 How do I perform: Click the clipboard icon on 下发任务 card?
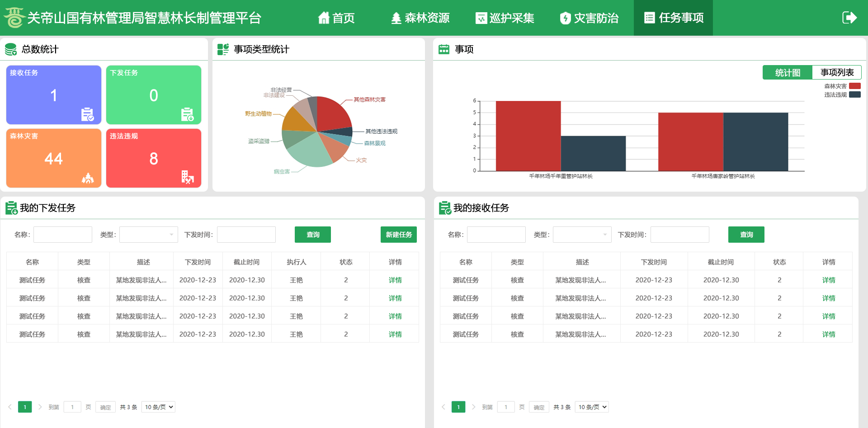pos(187,114)
